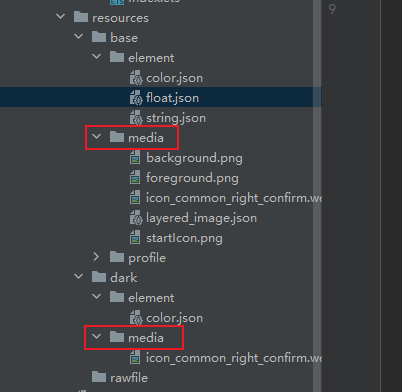Collapse the media folder under base
Viewport: 402px width, 392px height.
pos(97,136)
